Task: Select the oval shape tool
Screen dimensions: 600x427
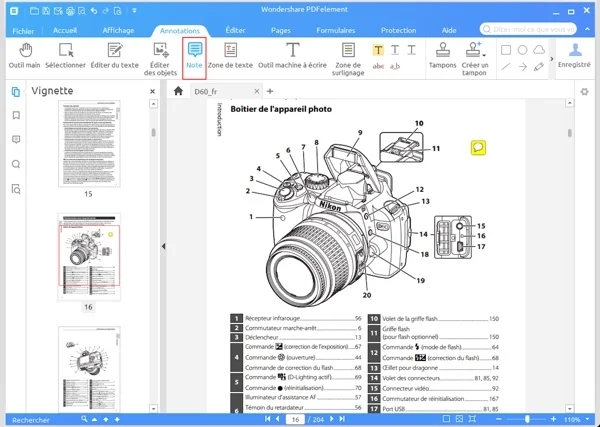Action: click(522, 50)
